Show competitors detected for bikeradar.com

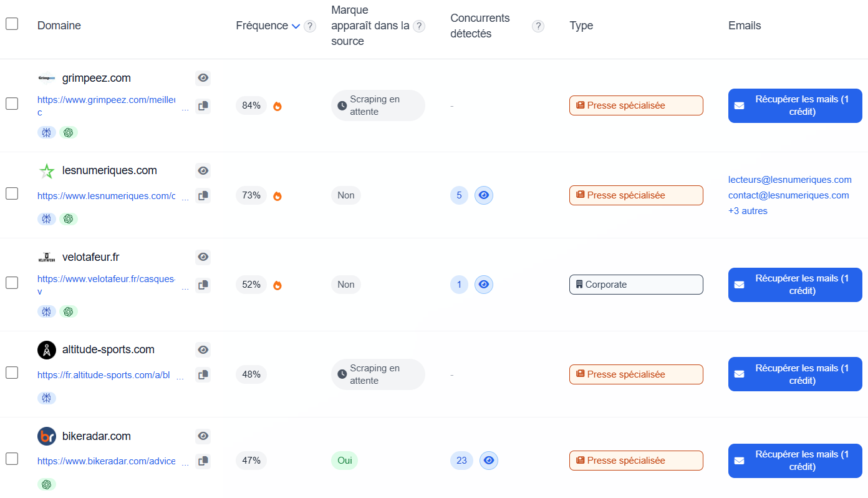point(489,461)
